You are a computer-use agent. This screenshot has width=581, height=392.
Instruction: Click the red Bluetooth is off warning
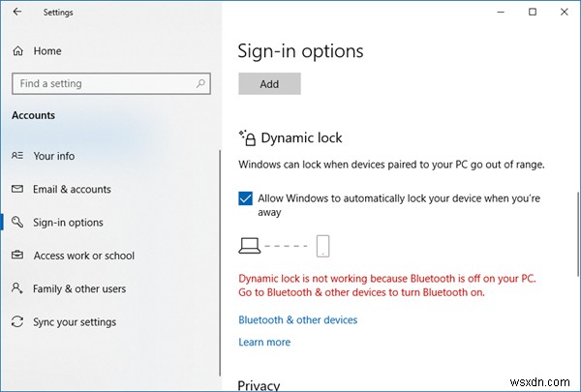387,286
